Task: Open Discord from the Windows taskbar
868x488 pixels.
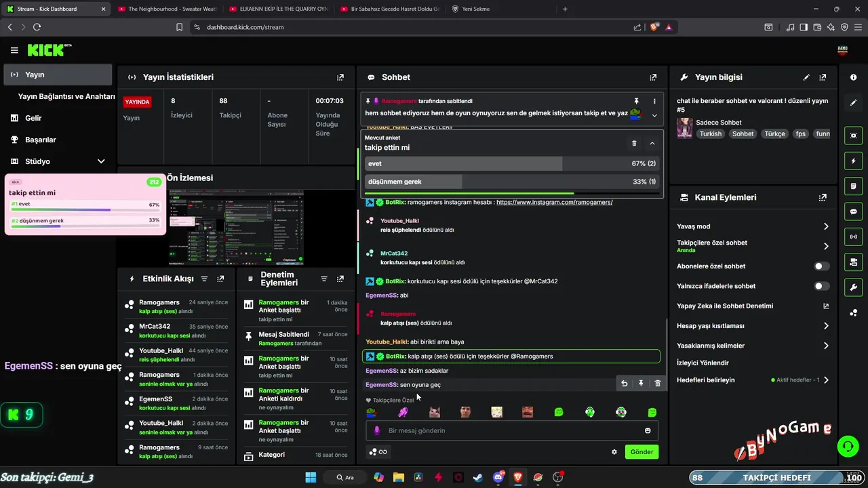Action: [498, 477]
